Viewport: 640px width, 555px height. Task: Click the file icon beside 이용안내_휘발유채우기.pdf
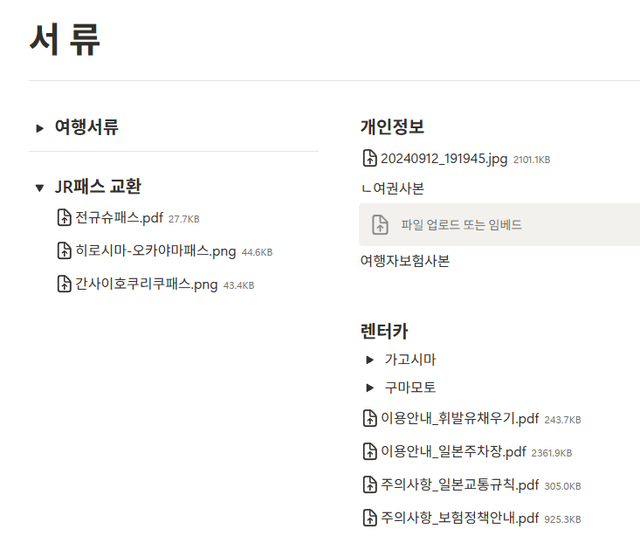[369, 419]
